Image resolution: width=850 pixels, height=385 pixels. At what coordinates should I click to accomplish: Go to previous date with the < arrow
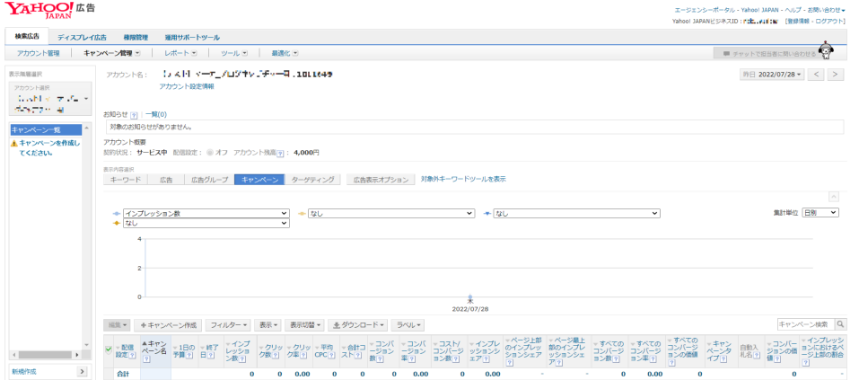pos(816,74)
